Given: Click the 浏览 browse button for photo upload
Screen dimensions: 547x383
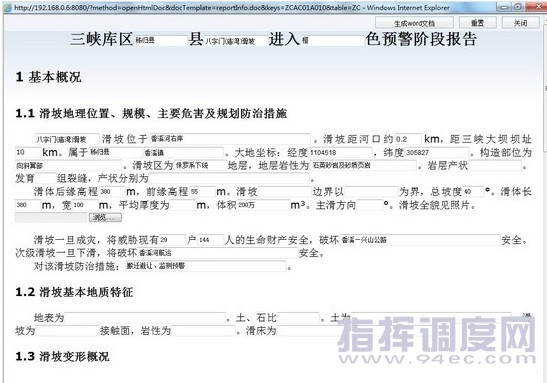Looking at the screenshot, I should (105, 217).
